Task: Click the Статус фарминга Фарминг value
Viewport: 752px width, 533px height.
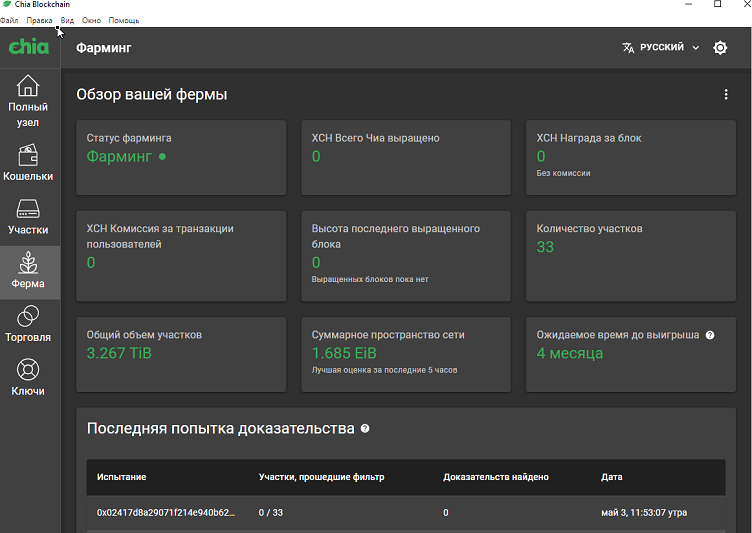Action: click(x=119, y=156)
